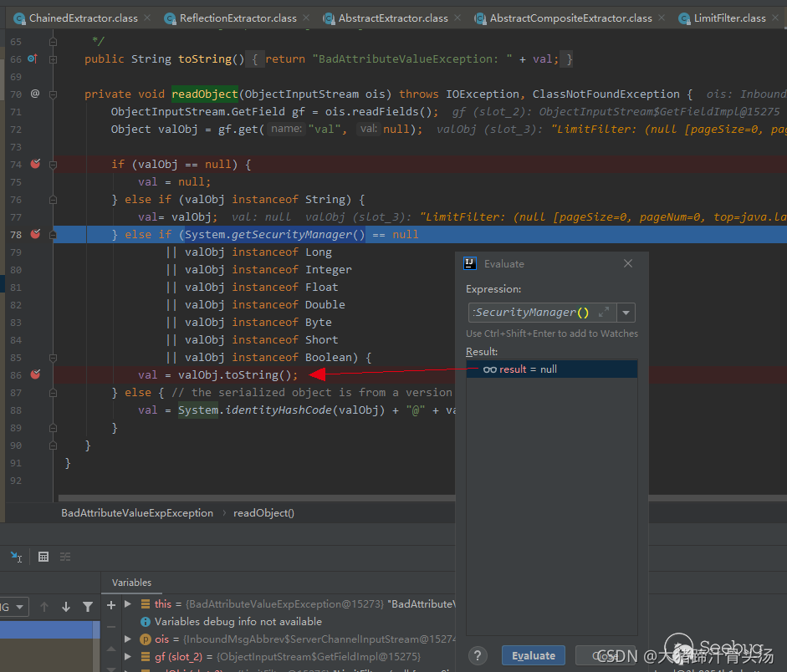Toggle the breakpoint on line 86
The height and width of the screenshot is (672, 787).
click(35, 374)
